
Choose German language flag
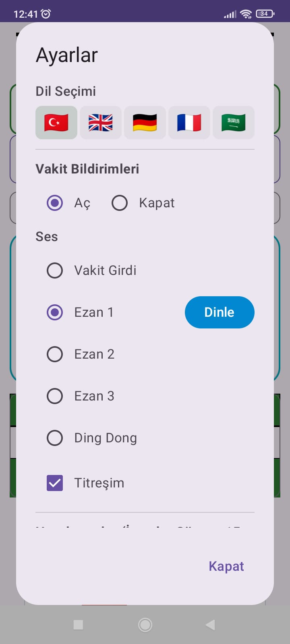tap(145, 122)
